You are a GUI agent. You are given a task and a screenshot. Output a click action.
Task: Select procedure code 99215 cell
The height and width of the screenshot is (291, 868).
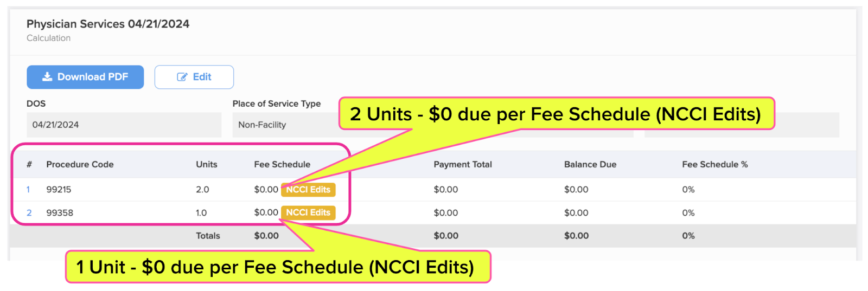click(x=59, y=190)
